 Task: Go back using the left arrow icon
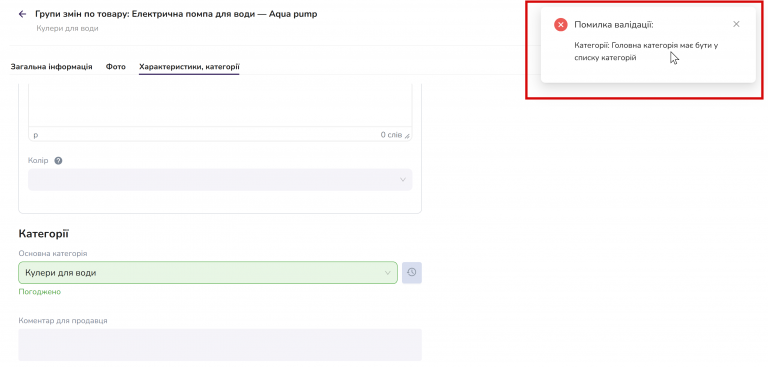[x=22, y=14]
